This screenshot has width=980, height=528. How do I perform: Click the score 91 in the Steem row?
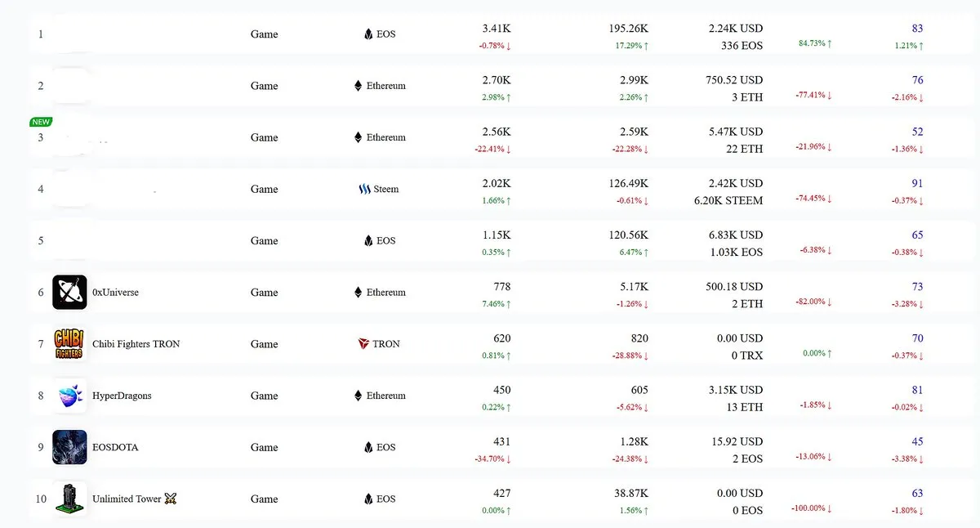tap(917, 184)
